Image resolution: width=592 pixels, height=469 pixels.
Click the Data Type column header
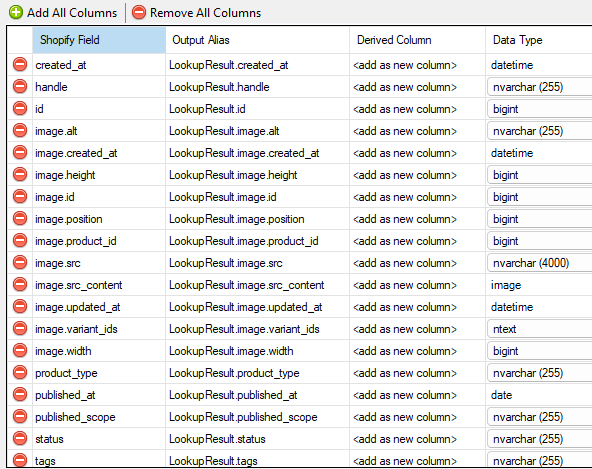[539, 40]
